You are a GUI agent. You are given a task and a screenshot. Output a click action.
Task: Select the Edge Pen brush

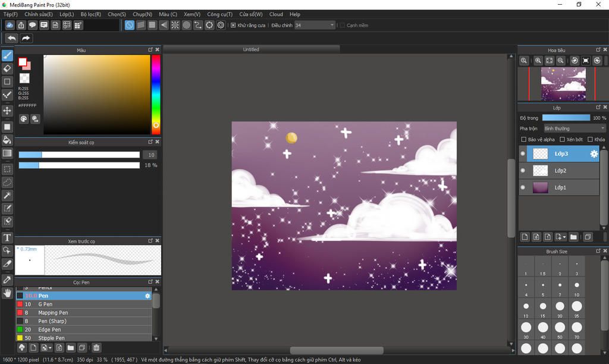pyautogui.click(x=83, y=330)
